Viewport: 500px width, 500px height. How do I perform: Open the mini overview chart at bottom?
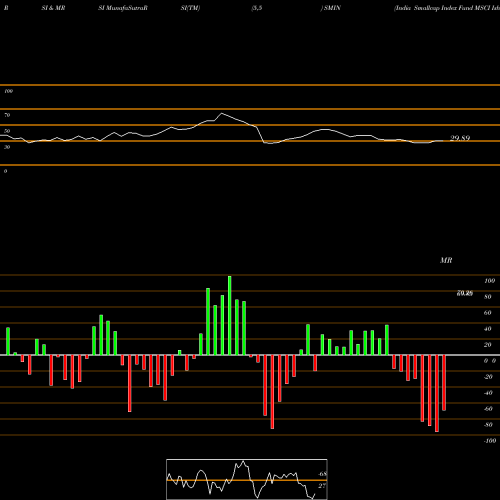[x=247, y=479]
